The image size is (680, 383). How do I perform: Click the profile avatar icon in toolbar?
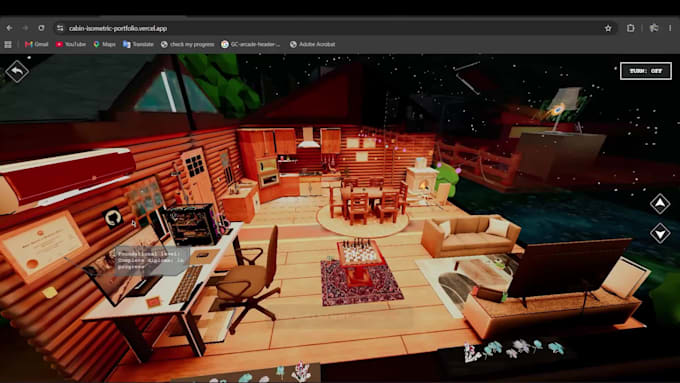click(654, 28)
